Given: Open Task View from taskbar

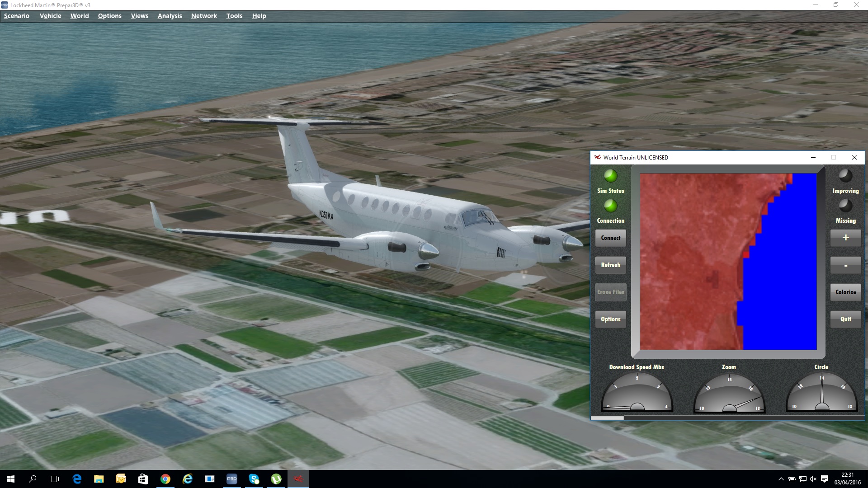Looking at the screenshot, I should pyautogui.click(x=54, y=479).
